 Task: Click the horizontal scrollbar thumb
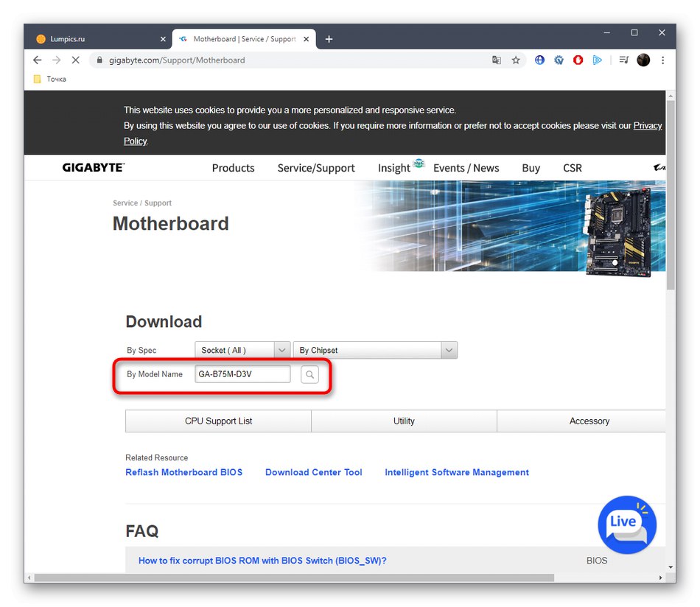coord(294,578)
